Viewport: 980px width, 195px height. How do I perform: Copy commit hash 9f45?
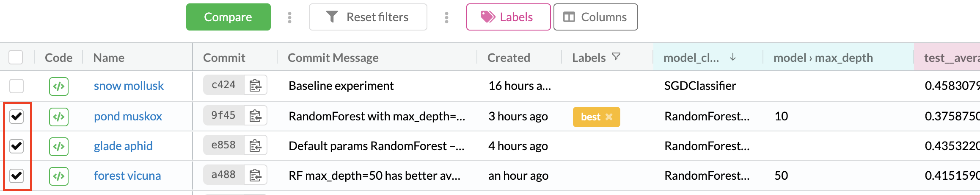point(255,116)
